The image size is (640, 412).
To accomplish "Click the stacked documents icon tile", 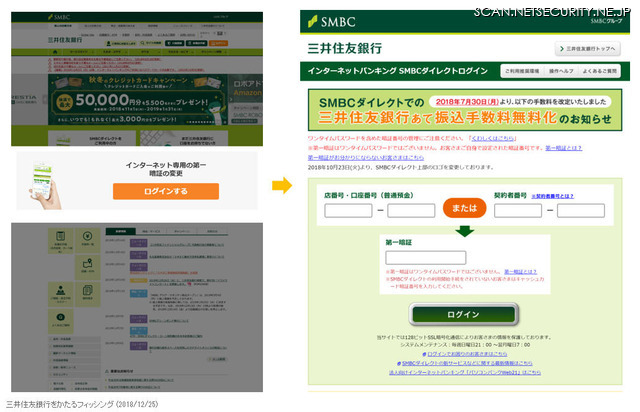I will (87, 293).
